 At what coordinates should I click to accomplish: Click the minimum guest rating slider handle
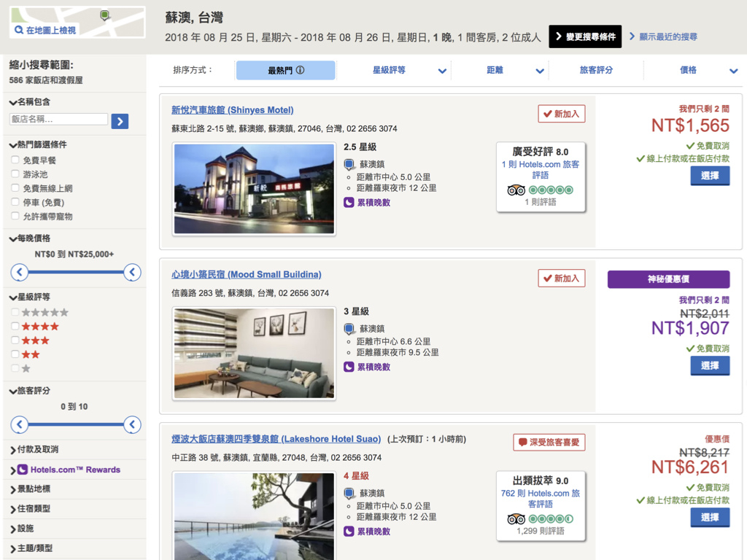(x=20, y=424)
